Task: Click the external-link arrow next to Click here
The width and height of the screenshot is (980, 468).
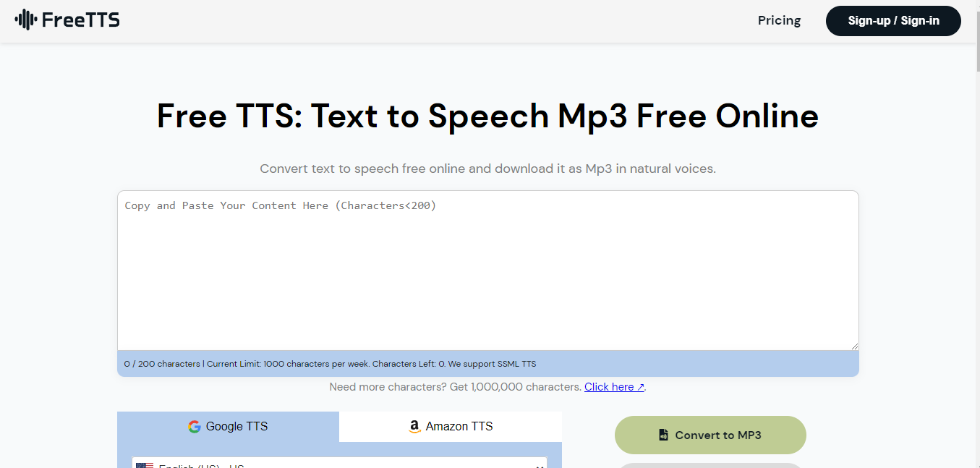Action: pos(641,386)
